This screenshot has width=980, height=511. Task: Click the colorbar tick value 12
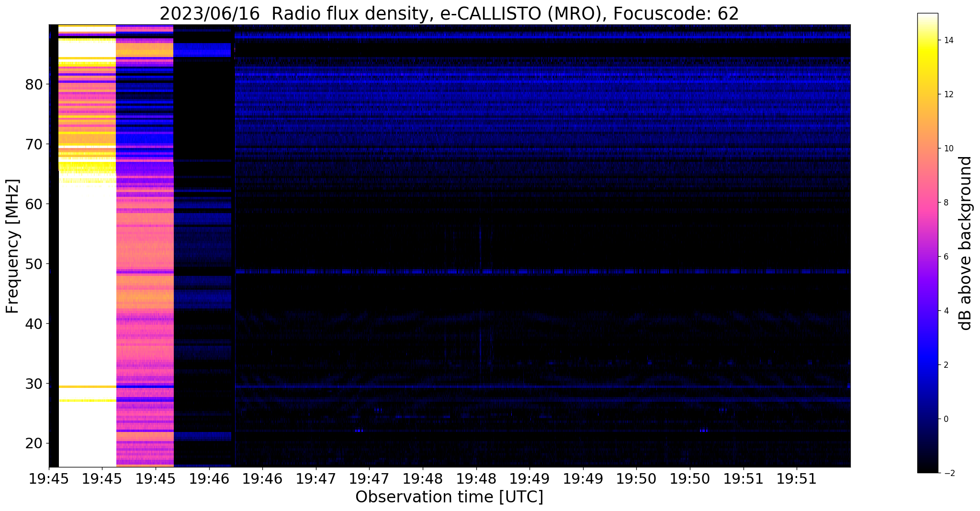(x=948, y=94)
